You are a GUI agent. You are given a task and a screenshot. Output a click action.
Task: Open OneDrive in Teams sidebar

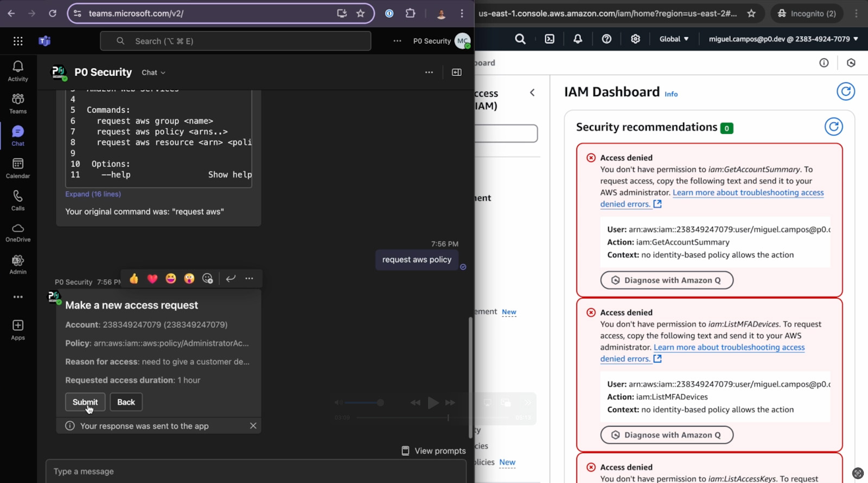[x=18, y=232]
